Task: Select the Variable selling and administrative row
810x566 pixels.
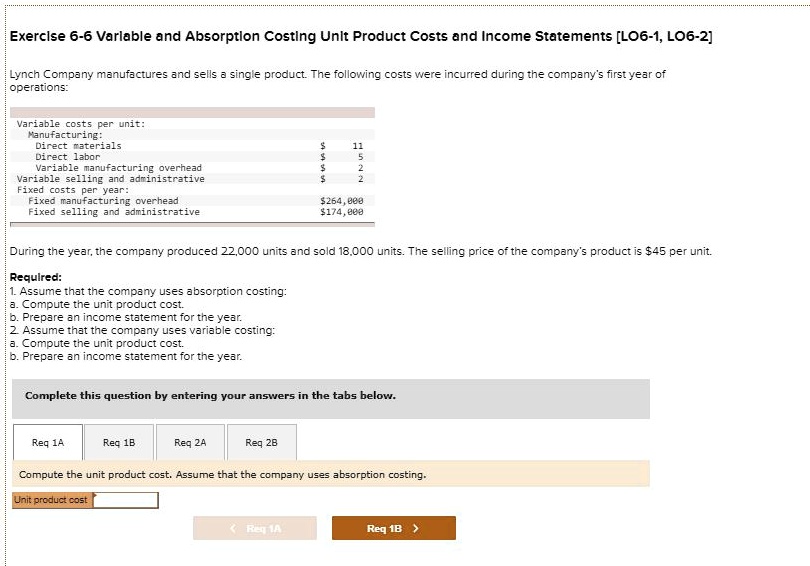Action: point(110,179)
